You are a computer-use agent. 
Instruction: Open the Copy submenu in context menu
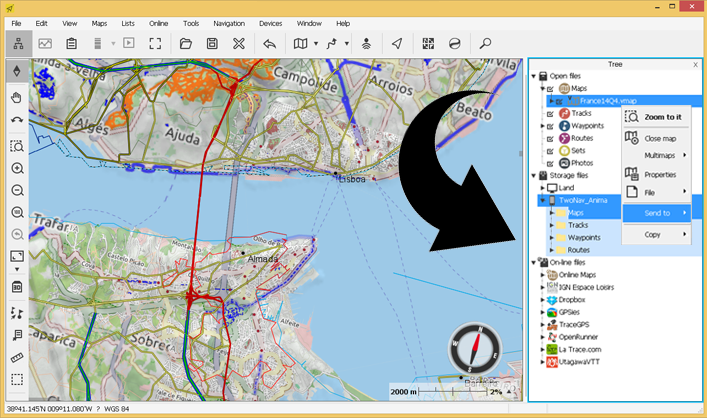(657, 234)
